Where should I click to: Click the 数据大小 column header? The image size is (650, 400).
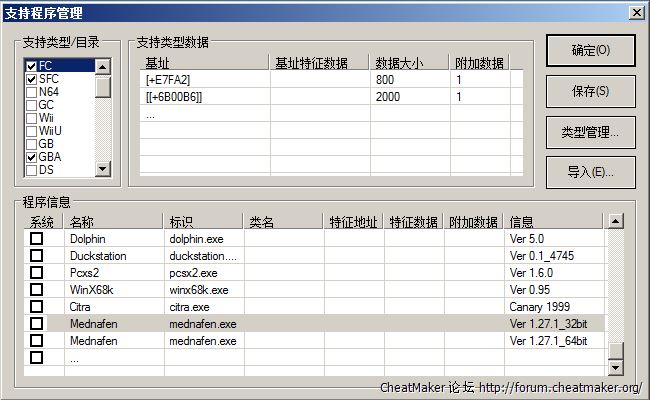[399, 63]
